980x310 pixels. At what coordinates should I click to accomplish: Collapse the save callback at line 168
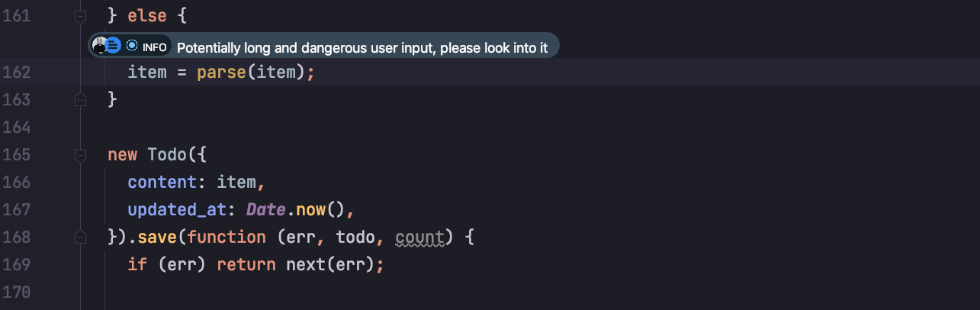[x=80, y=237]
